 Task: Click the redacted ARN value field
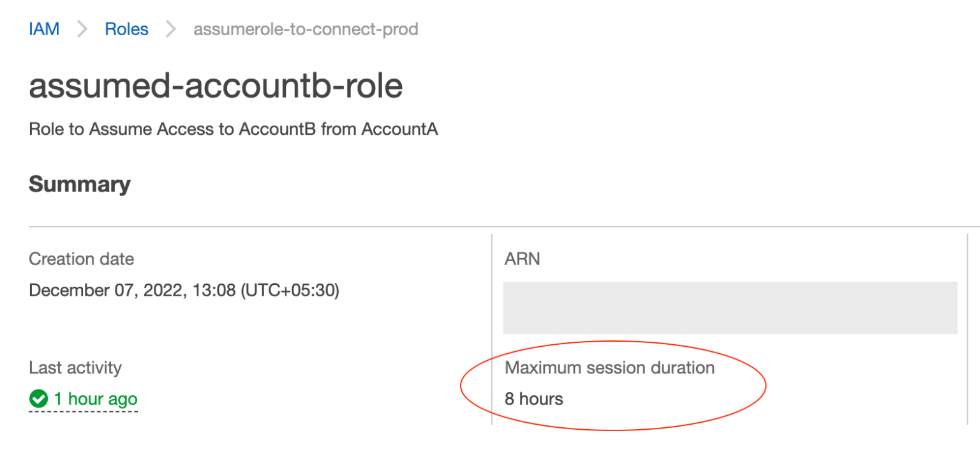click(730, 308)
